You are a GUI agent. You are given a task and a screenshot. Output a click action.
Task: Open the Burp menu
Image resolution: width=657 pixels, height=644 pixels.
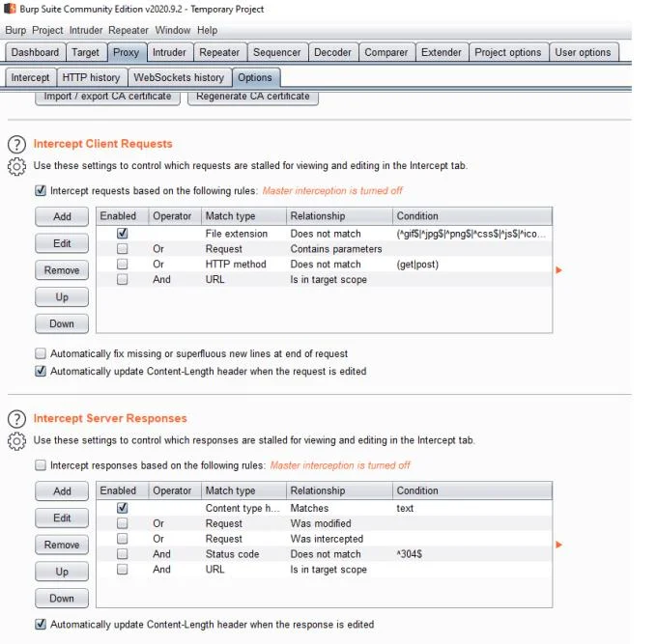click(15, 30)
